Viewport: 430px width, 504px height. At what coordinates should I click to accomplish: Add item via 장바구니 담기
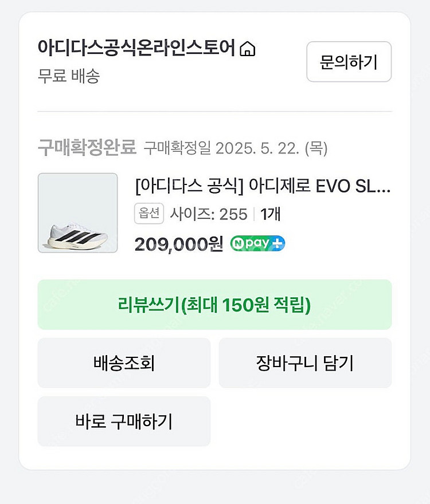coord(305,363)
